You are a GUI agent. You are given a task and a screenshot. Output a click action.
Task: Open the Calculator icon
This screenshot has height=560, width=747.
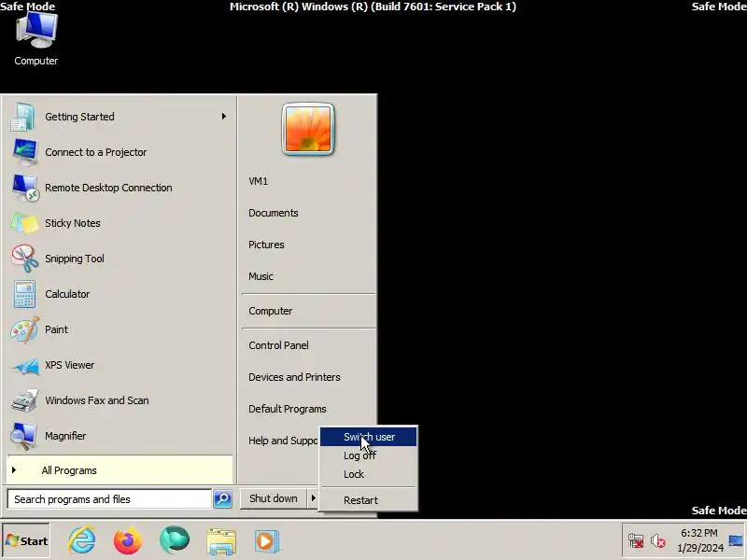25,294
